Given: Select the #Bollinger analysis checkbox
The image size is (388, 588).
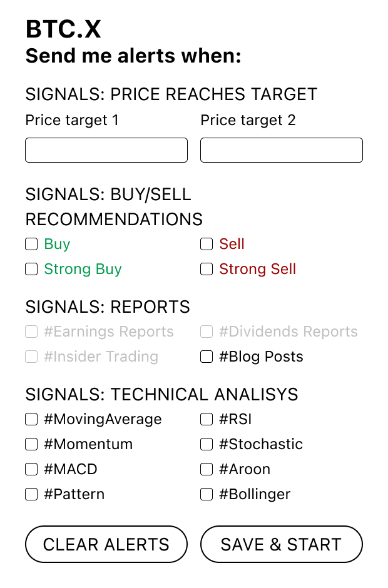Looking at the screenshot, I should coord(207,494).
